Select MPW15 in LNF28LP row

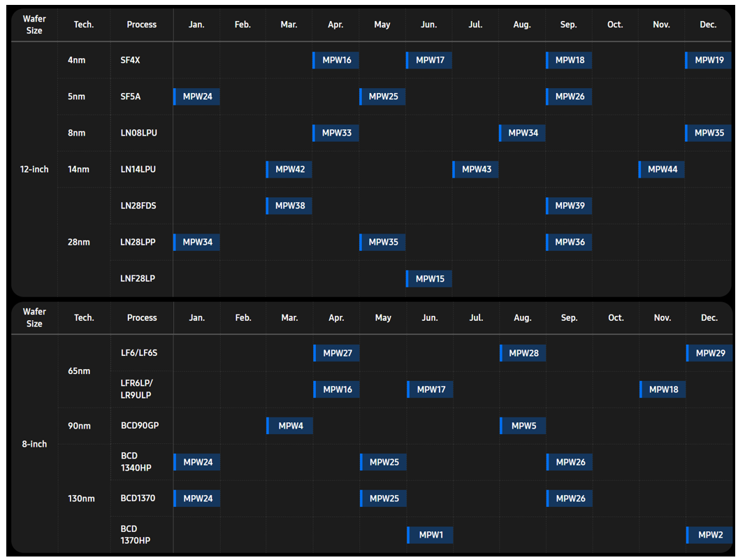point(429,279)
